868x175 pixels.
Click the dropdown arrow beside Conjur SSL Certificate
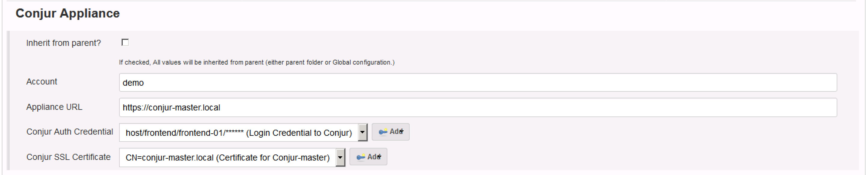pyautogui.click(x=340, y=157)
